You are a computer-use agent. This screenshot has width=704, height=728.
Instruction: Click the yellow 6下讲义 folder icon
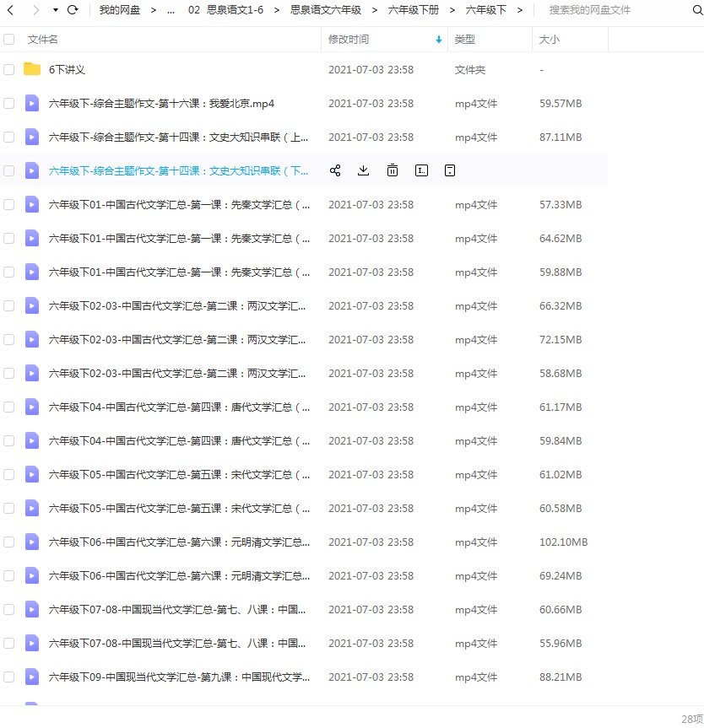click(32, 68)
